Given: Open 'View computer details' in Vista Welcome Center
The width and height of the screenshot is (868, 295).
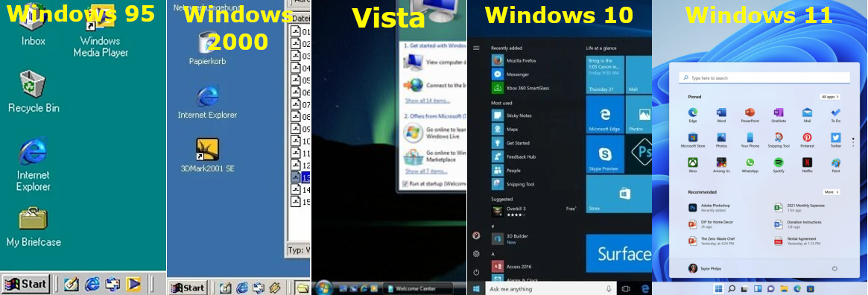Looking at the screenshot, I should [434, 63].
